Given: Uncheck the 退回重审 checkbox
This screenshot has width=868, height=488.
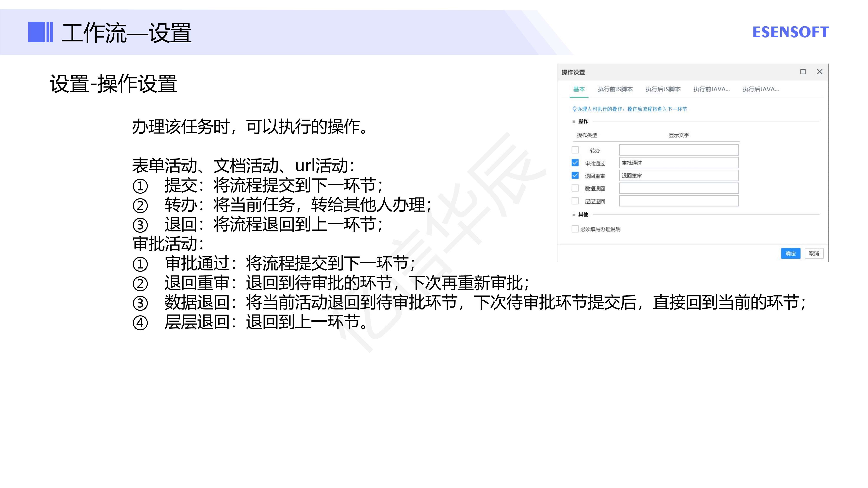Looking at the screenshot, I should pyautogui.click(x=575, y=175).
